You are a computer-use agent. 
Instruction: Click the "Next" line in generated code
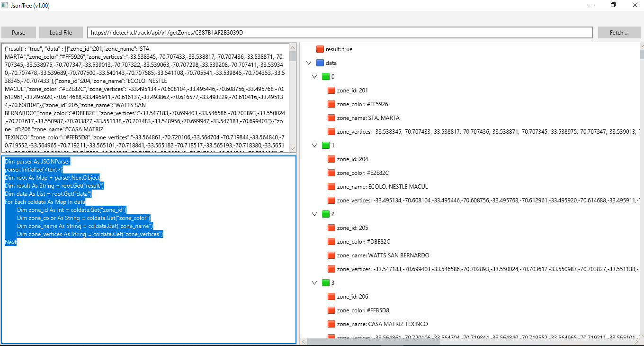tap(10, 242)
